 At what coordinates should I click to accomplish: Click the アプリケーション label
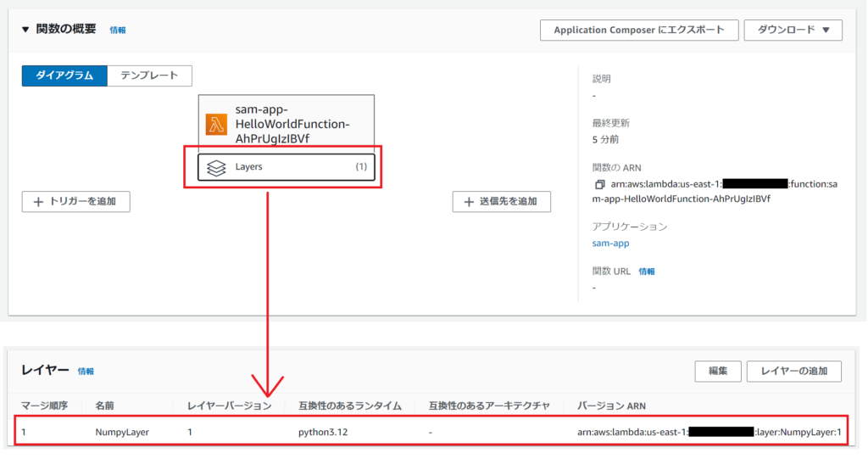pyautogui.click(x=630, y=227)
